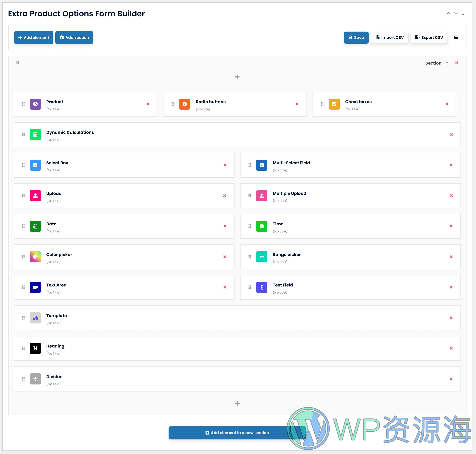Delete the Range picker element

coord(451,257)
